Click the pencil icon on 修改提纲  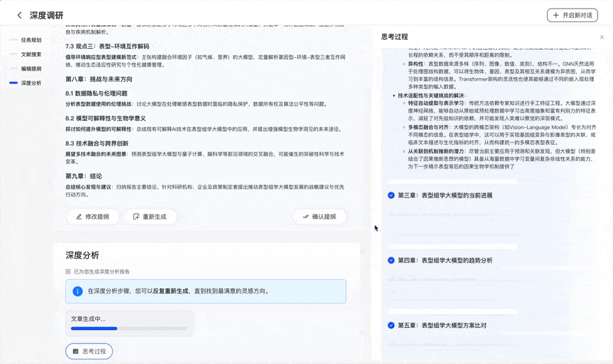78,217
